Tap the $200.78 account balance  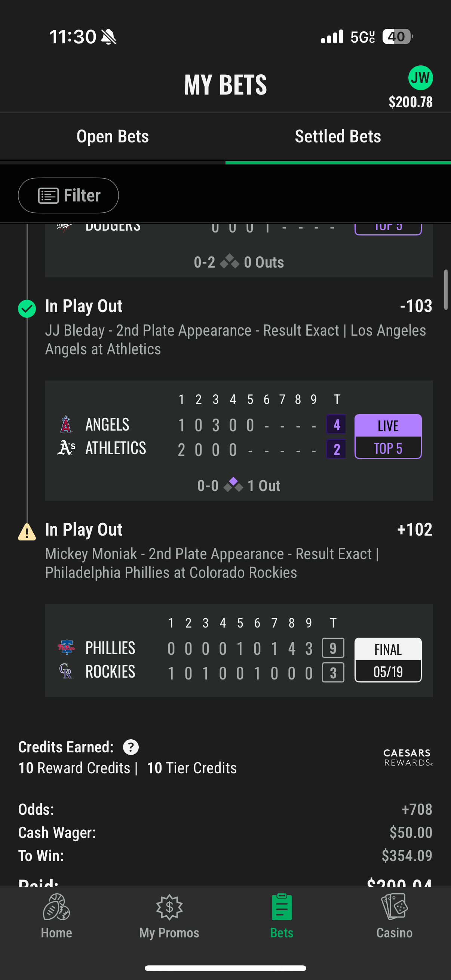(411, 102)
